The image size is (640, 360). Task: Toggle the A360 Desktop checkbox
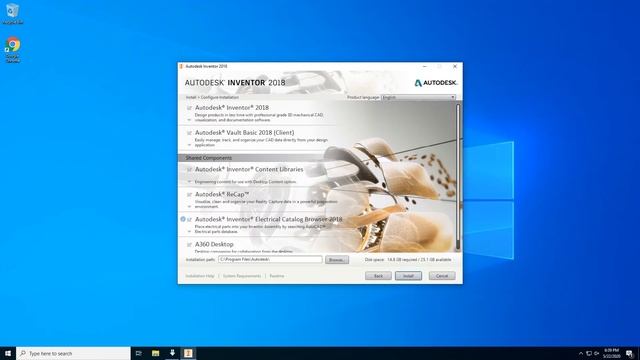click(x=189, y=245)
